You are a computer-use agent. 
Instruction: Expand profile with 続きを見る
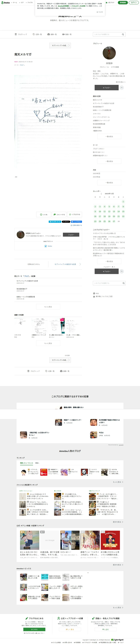click(x=120, y=82)
